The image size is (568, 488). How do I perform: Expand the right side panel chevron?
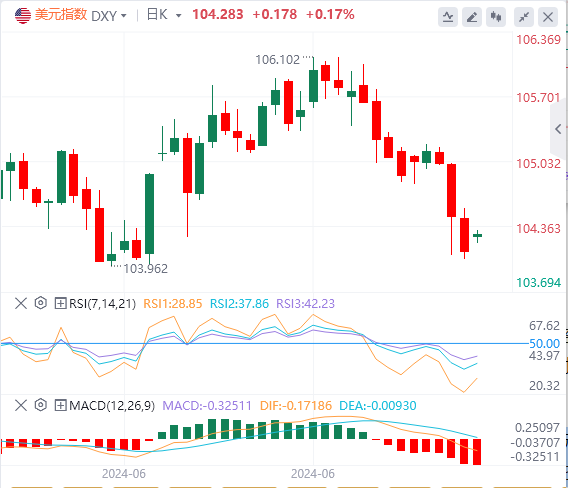pos(558,129)
